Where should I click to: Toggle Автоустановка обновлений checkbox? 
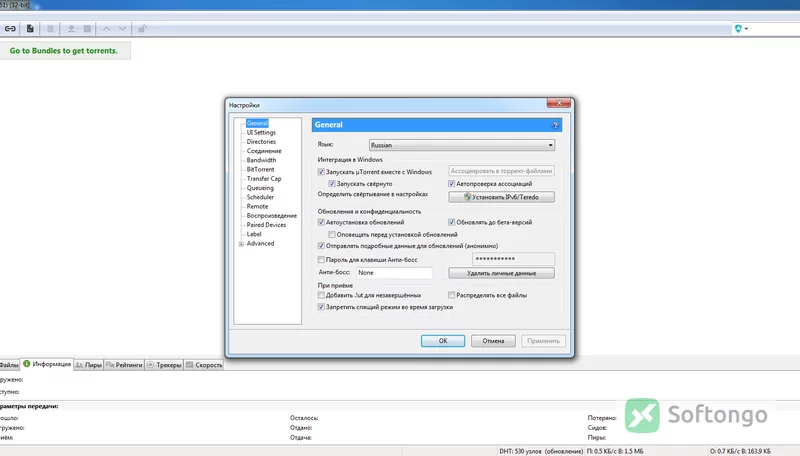(x=321, y=222)
